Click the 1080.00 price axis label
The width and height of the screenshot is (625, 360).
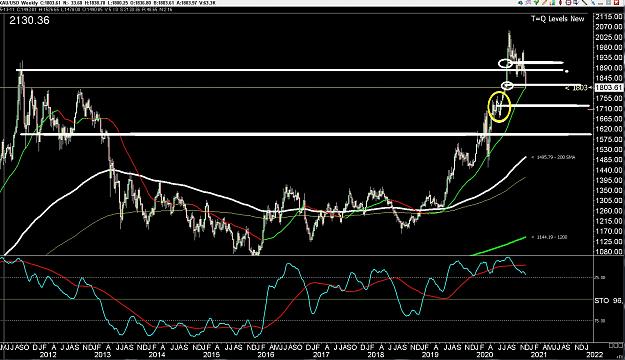coord(608,252)
